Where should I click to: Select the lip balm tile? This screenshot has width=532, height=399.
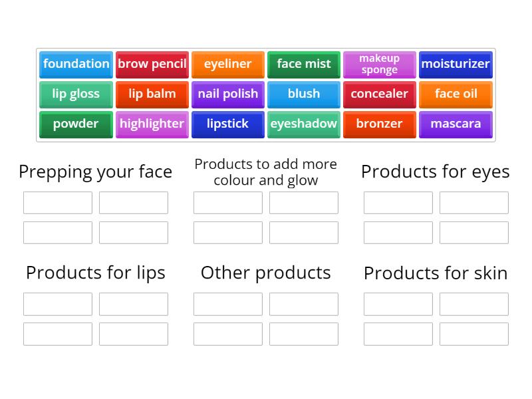click(152, 94)
